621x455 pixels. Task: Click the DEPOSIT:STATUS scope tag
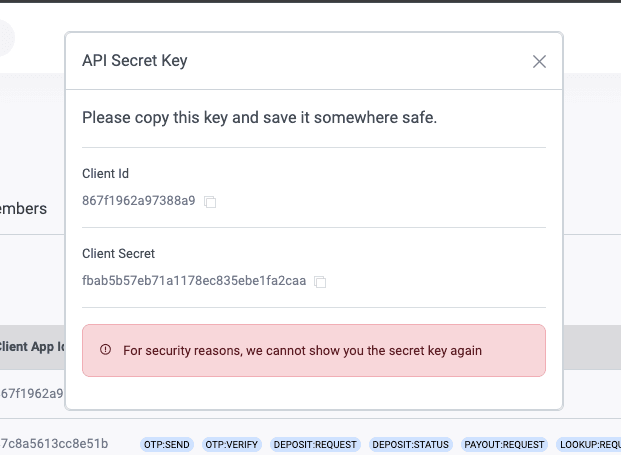pyautogui.click(x=411, y=445)
